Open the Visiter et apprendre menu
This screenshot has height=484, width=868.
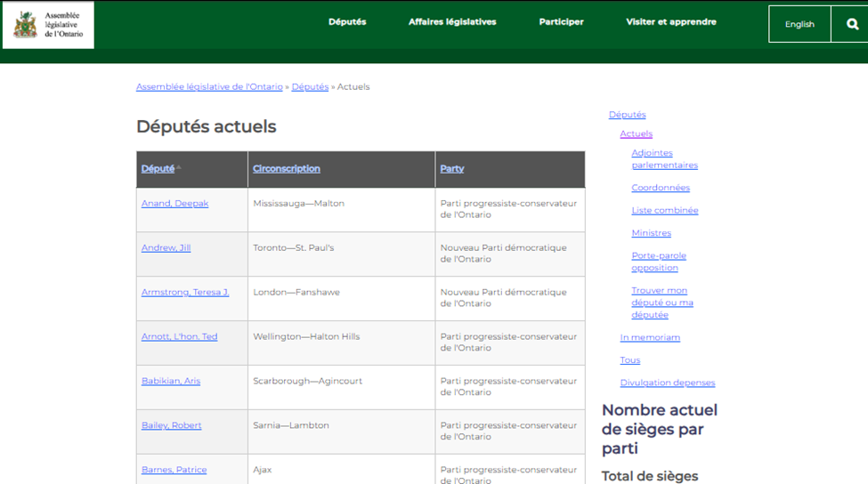coord(670,22)
